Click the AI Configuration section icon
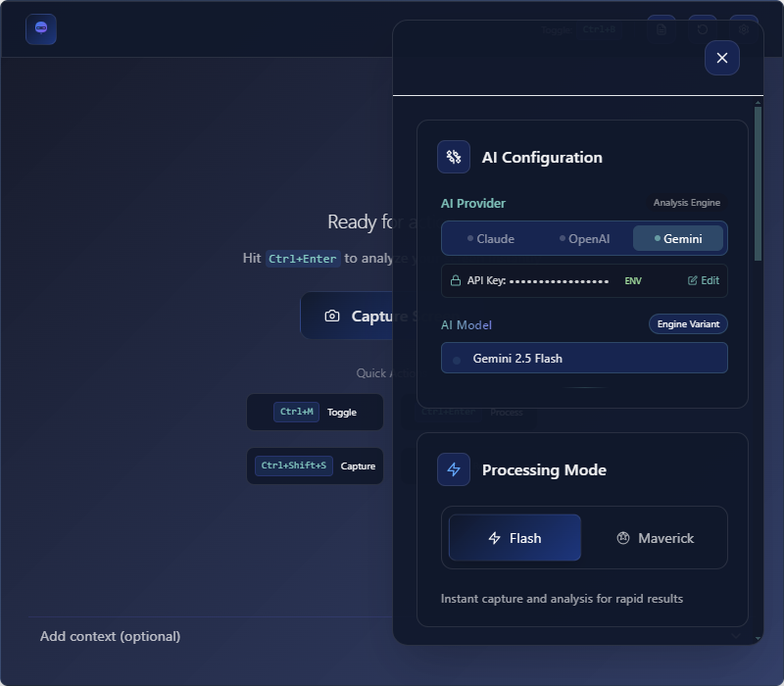784x686 pixels. click(x=454, y=157)
